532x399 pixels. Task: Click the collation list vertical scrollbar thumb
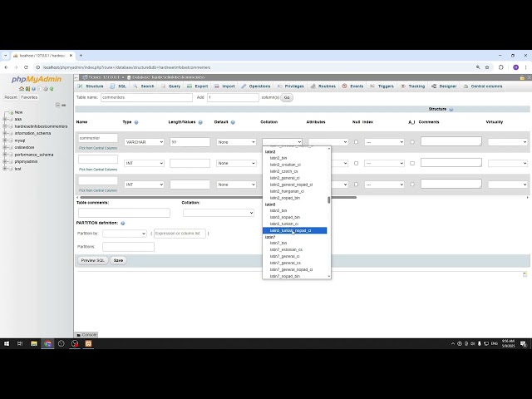(x=328, y=200)
